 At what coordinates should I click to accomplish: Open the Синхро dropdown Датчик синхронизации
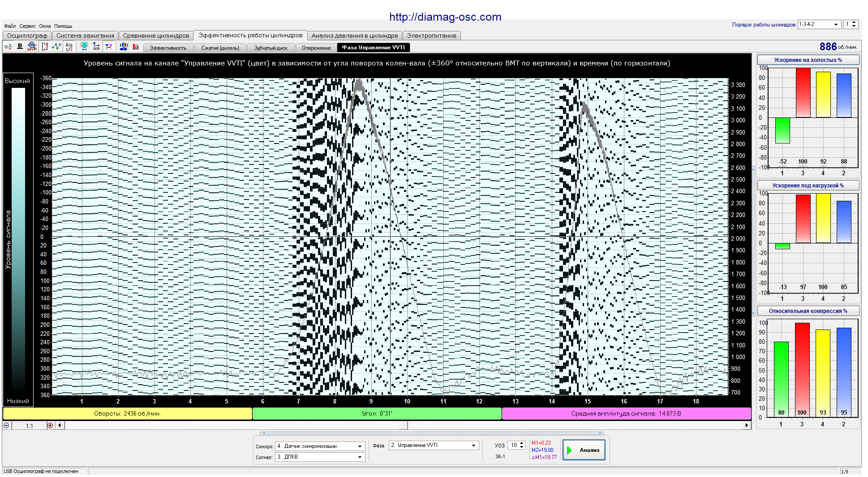tap(320, 446)
